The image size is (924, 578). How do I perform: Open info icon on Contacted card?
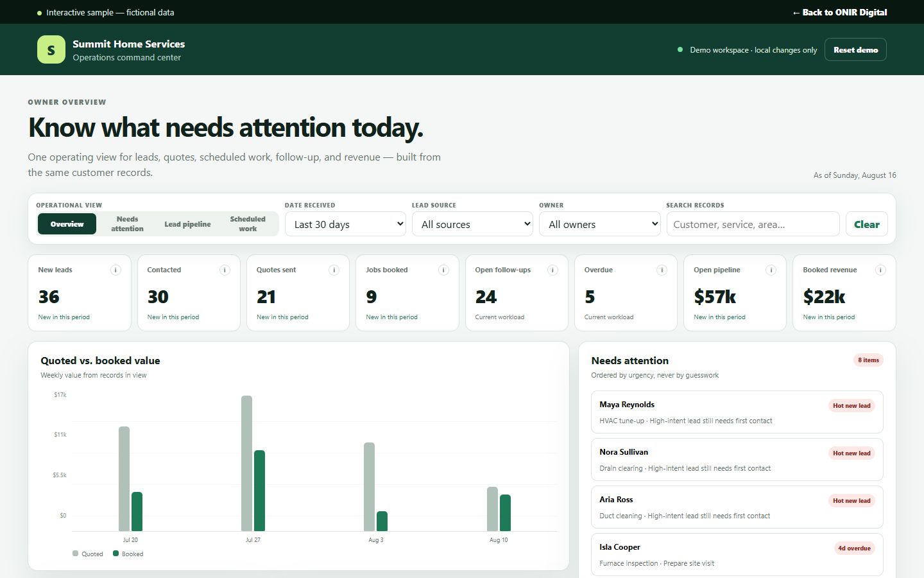[x=225, y=270]
